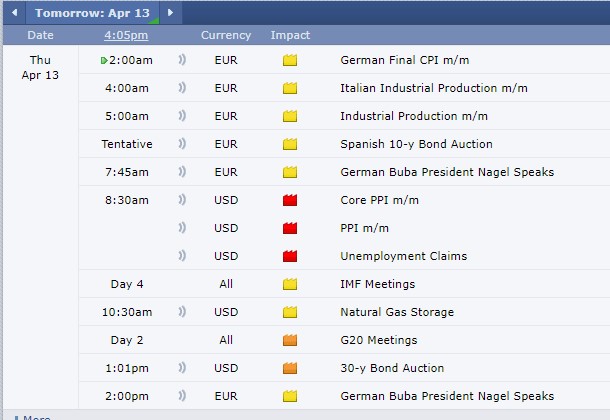The image size is (610, 420).
Task: Go to previous day using left arrow
Action: [x=15, y=13]
